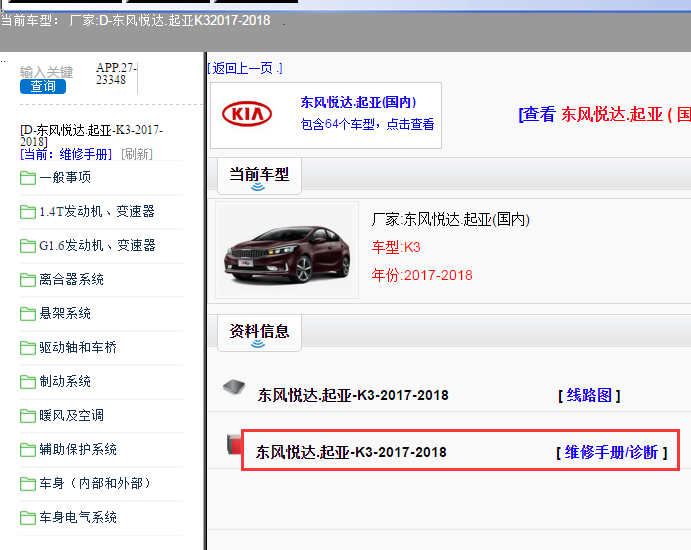Open [查看 东风悦达.起亚 link at right
The image size is (691, 550).
pos(604,115)
